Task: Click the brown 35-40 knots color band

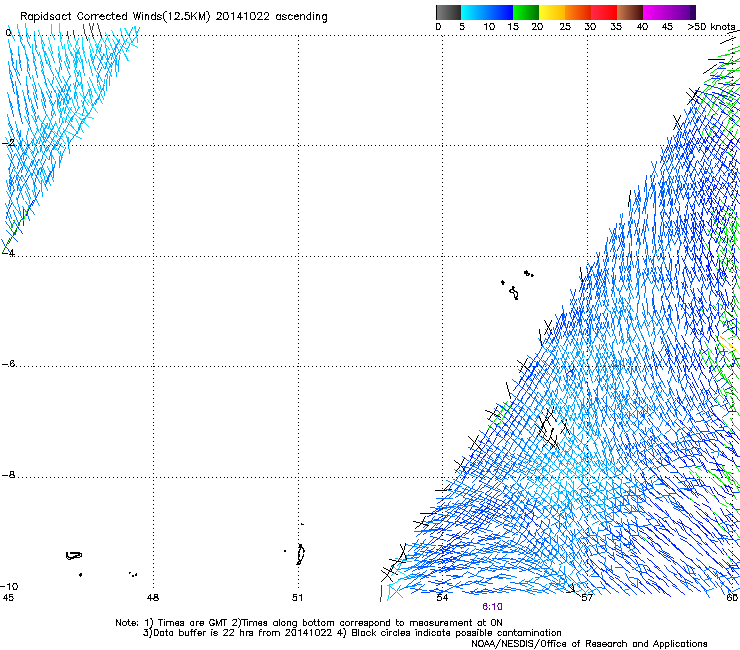Action: tap(630, 12)
